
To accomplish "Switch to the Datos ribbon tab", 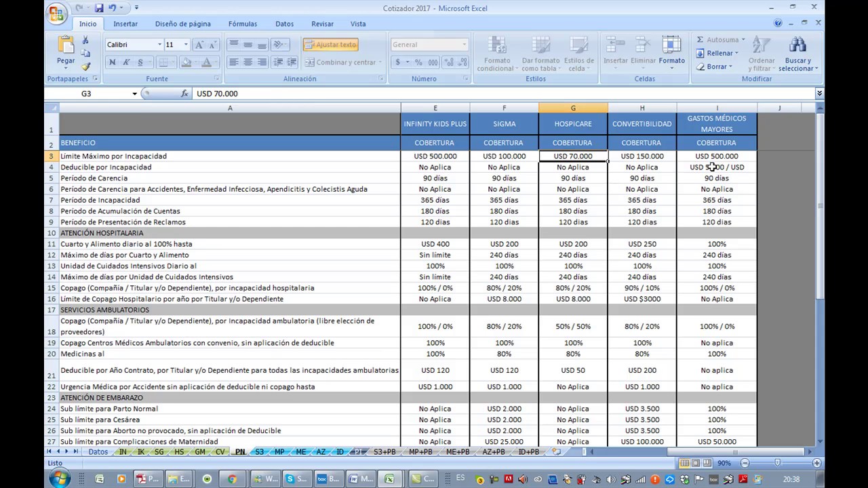I will (284, 24).
